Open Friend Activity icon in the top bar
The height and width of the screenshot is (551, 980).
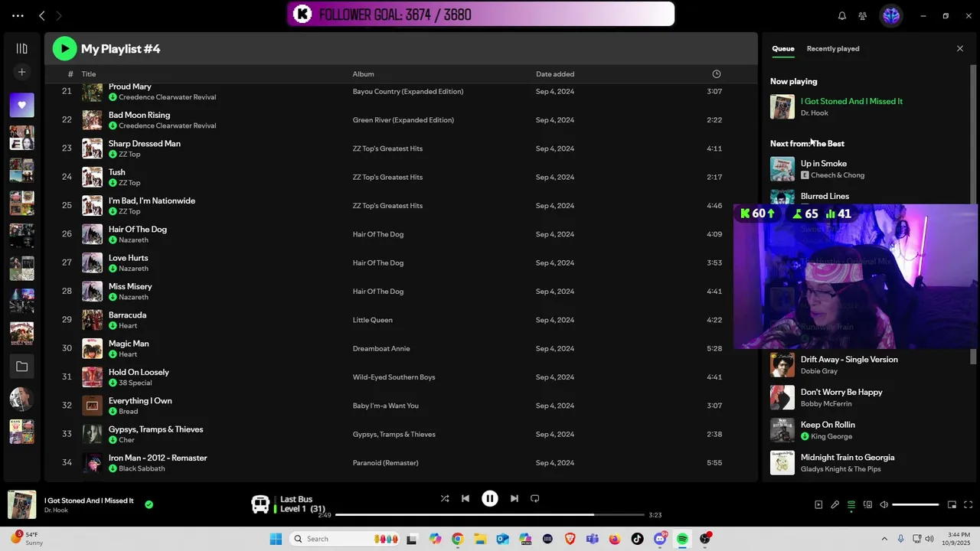pos(862,15)
